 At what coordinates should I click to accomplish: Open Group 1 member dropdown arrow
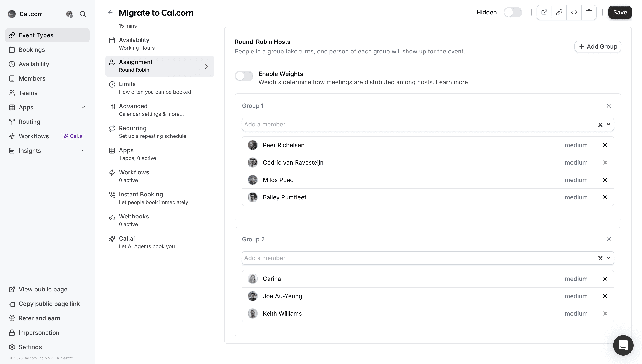click(x=608, y=124)
